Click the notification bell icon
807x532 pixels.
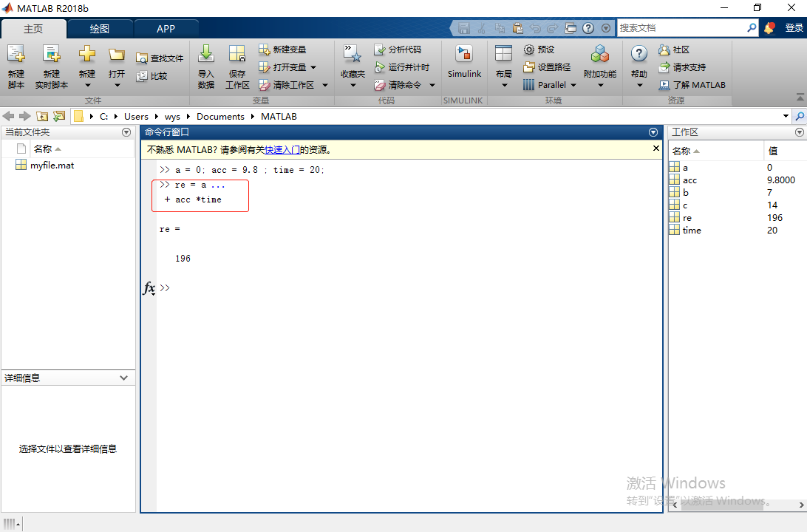tap(769, 28)
